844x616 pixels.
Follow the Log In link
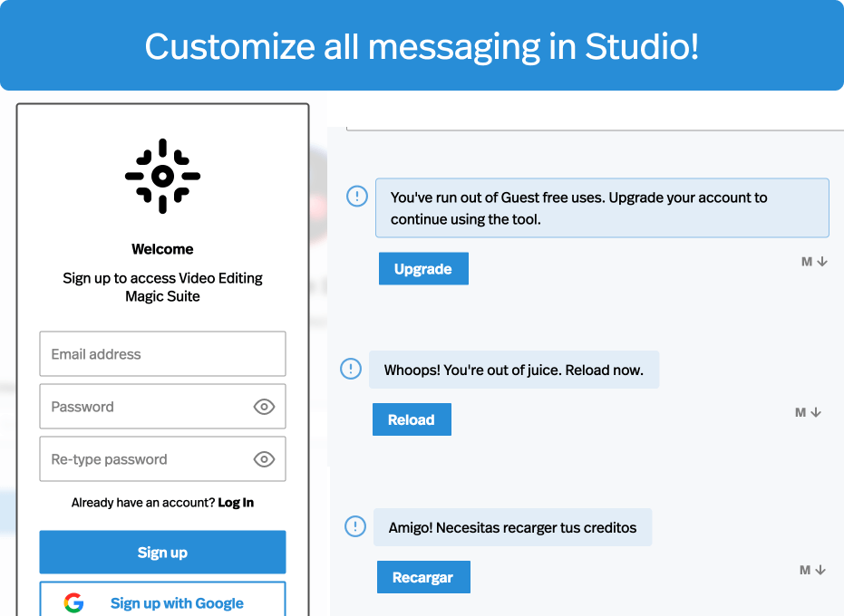(236, 503)
